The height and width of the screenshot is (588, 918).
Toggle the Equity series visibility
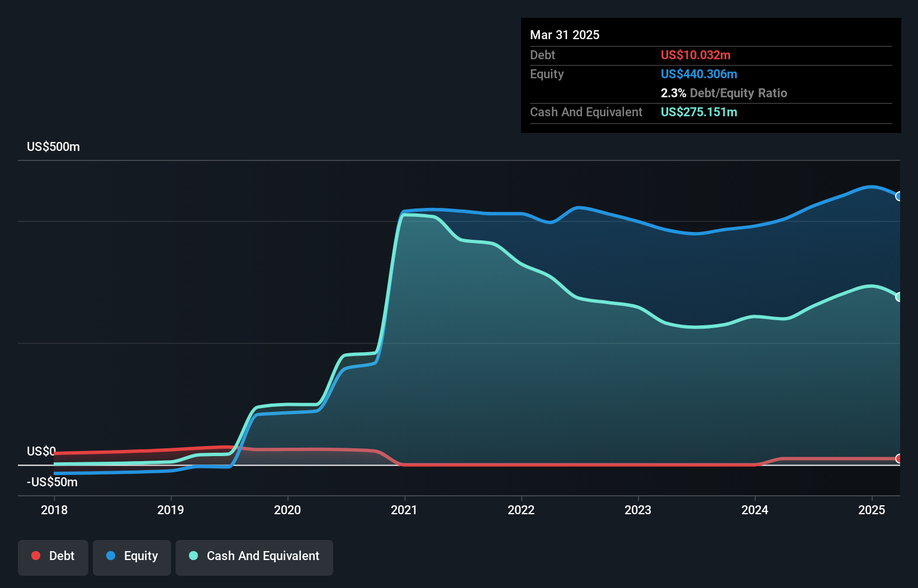pos(131,557)
